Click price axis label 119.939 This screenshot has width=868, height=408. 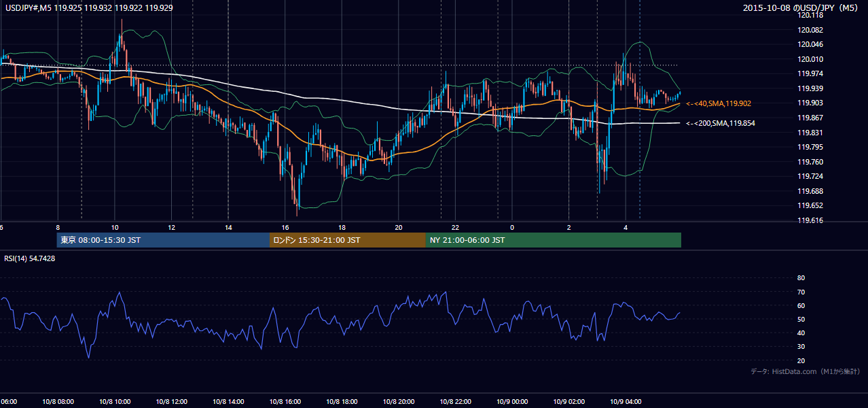pos(809,88)
